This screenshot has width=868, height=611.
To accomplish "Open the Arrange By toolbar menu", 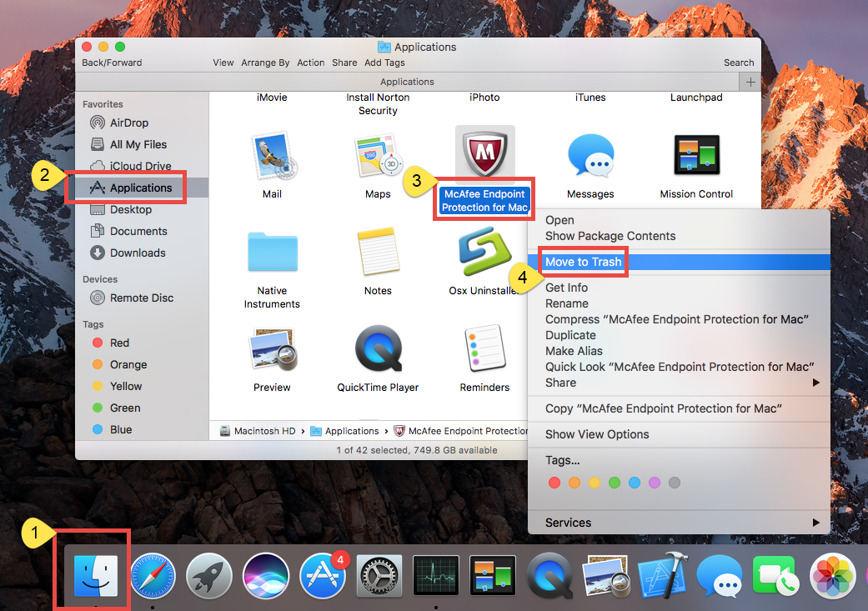I will tap(265, 63).
